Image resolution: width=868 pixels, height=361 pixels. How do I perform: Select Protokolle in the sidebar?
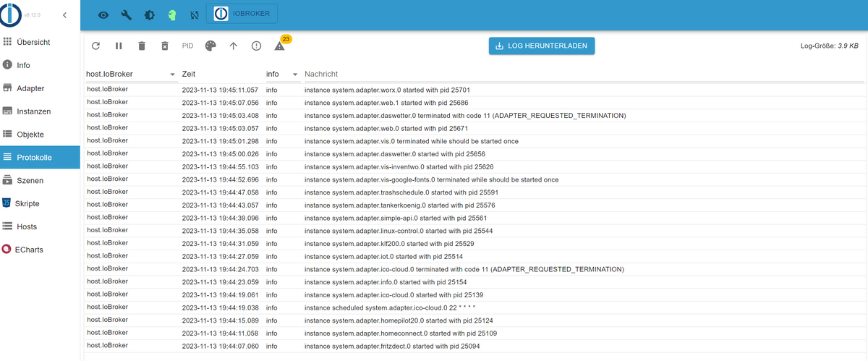(x=40, y=157)
